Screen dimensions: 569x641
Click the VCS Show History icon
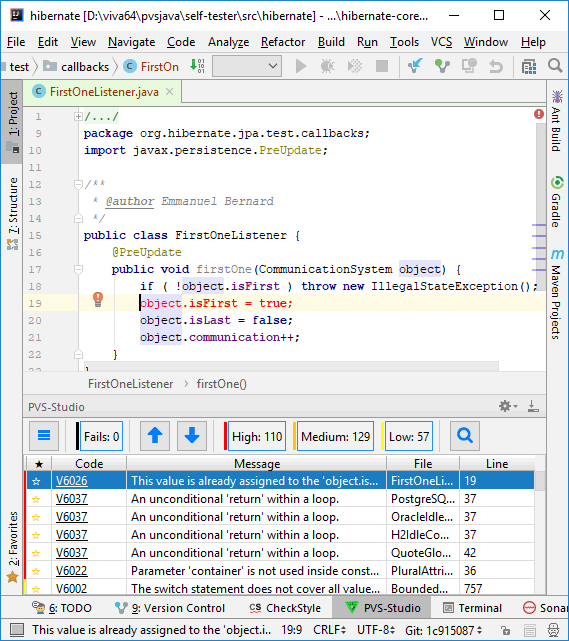(469, 66)
